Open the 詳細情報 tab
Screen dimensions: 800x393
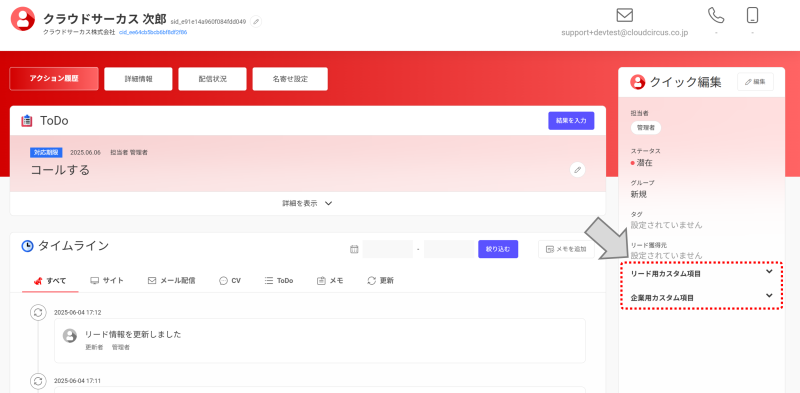pyautogui.click(x=138, y=79)
